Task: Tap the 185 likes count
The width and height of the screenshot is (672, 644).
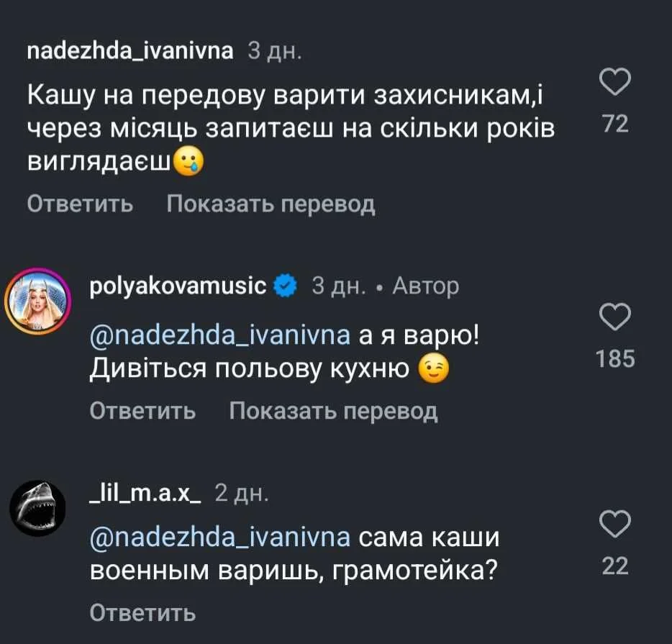Action: pyautogui.click(x=615, y=358)
